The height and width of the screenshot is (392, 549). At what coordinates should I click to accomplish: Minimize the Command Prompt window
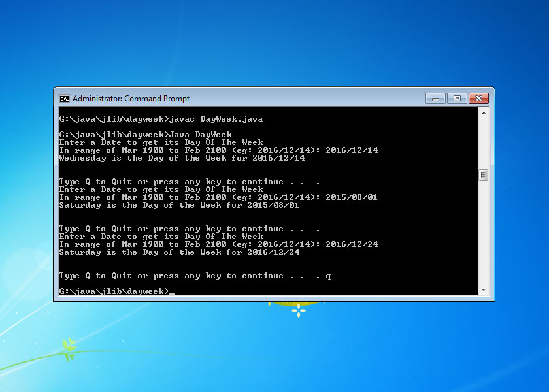click(x=435, y=99)
